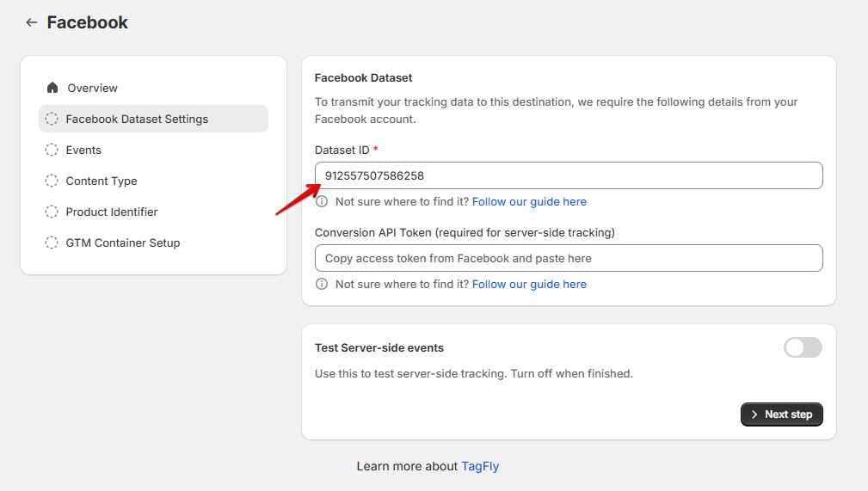Focus the Conversion API Token field
The width and height of the screenshot is (868, 491).
pos(568,258)
